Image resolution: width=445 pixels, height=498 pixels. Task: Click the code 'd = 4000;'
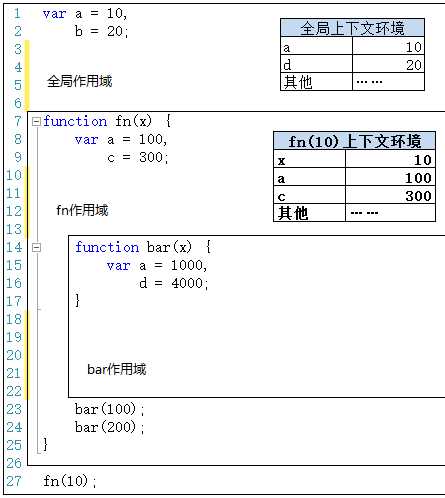pos(174,283)
